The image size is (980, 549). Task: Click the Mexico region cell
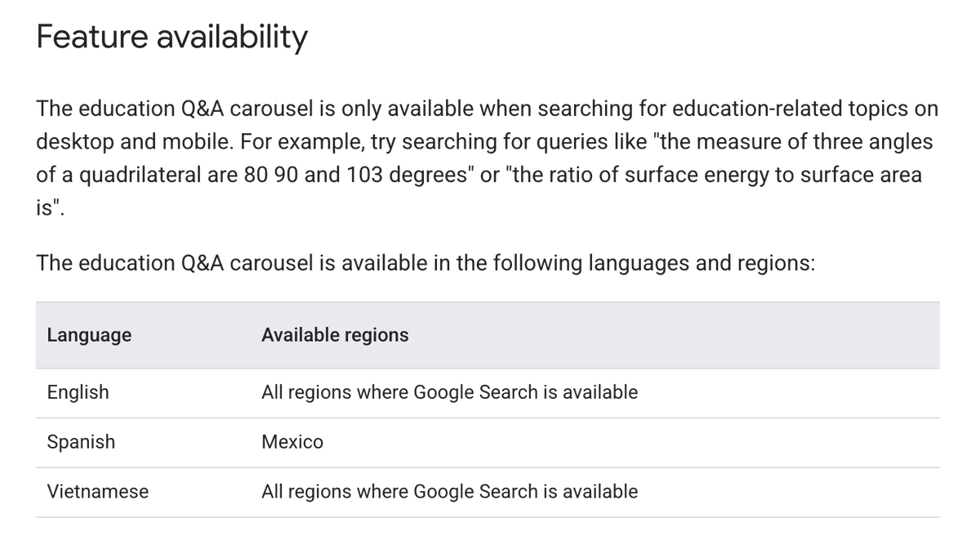(x=292, y=442)
